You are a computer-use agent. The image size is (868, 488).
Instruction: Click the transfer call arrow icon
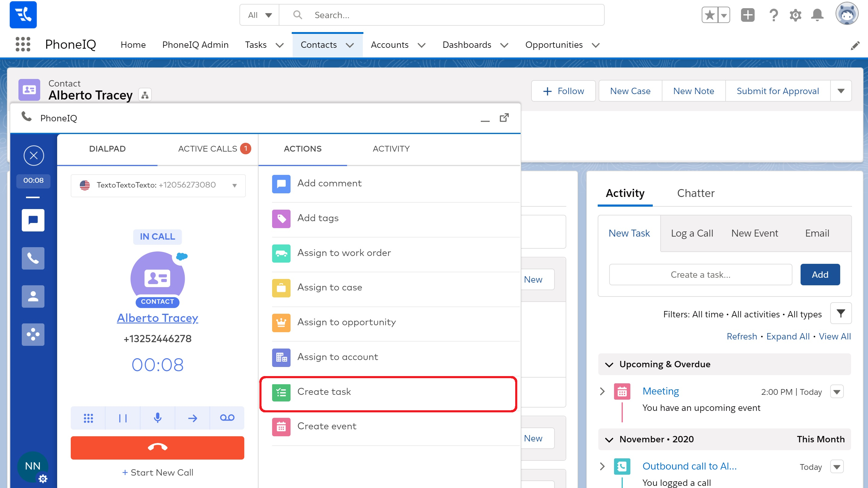coord(192,418)
